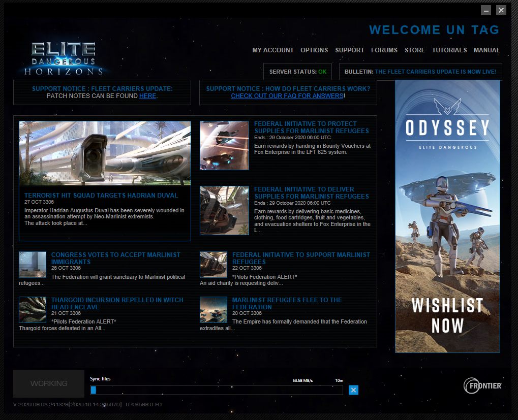Open Terrorist Hit Squad Targets Hadrian Duval headline
This screenshot has height=420, width=518.
[x=101, y=196]
